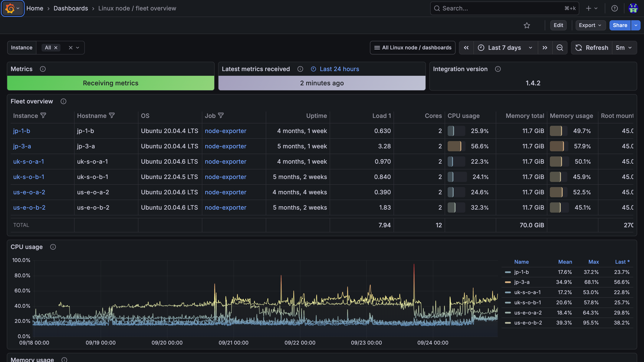
Task: Open the user avatar profile
Action: tap(633, 9)
